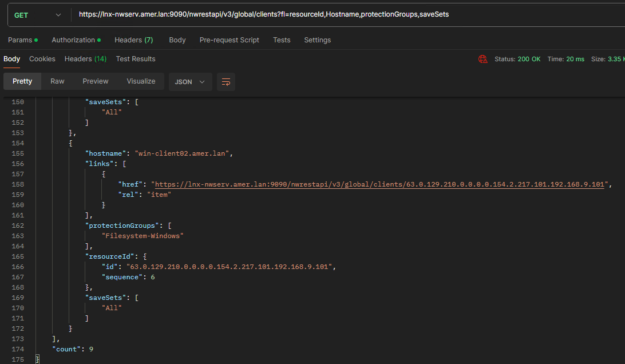View the response Cookies tab
The image size is (625, 364).
coord(42,59)
